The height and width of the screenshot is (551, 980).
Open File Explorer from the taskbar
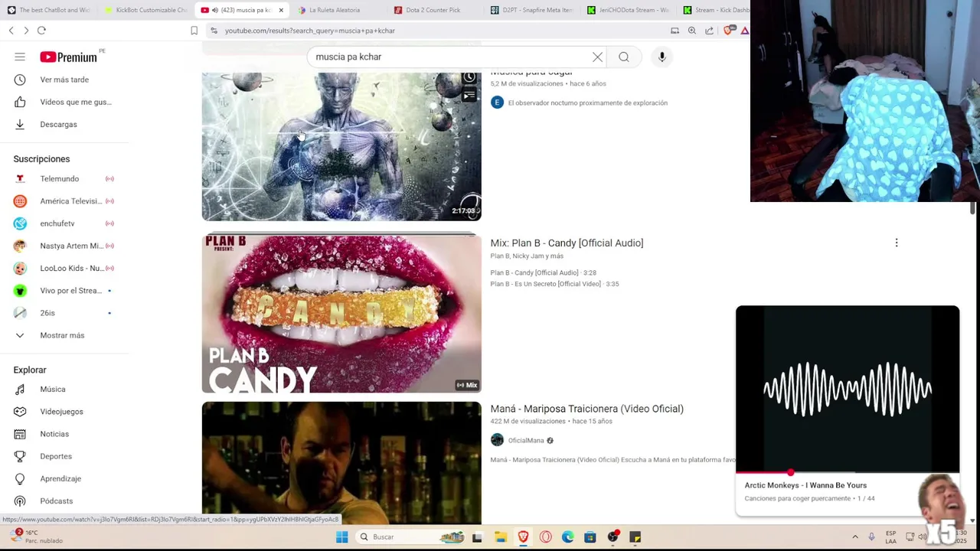(x=501, y=537)
